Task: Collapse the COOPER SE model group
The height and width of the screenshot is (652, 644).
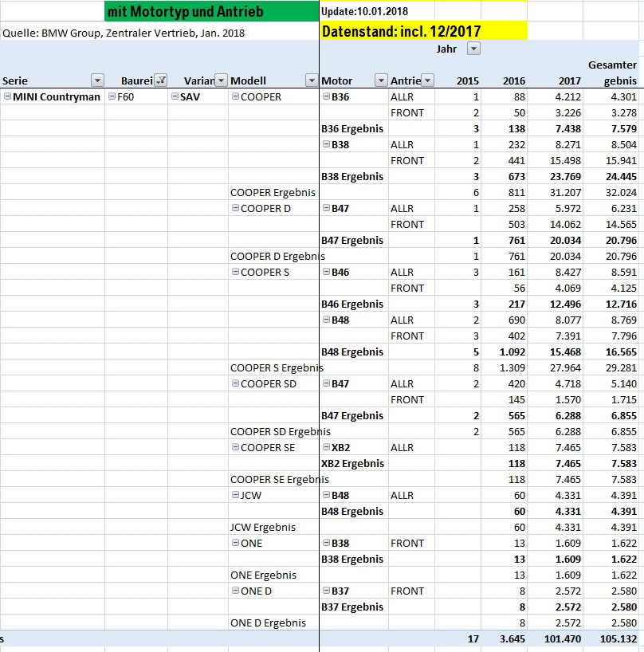Action: coord(235,447)
